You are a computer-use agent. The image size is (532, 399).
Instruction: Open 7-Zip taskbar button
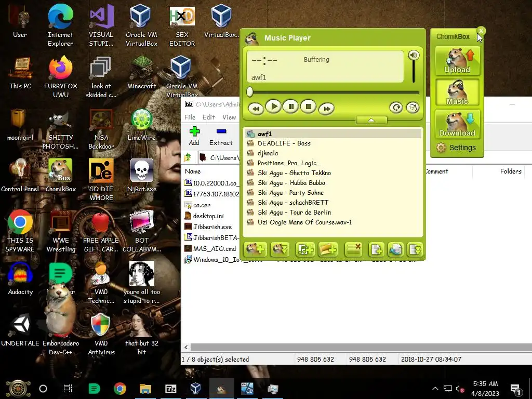click(x=170, y=389)
